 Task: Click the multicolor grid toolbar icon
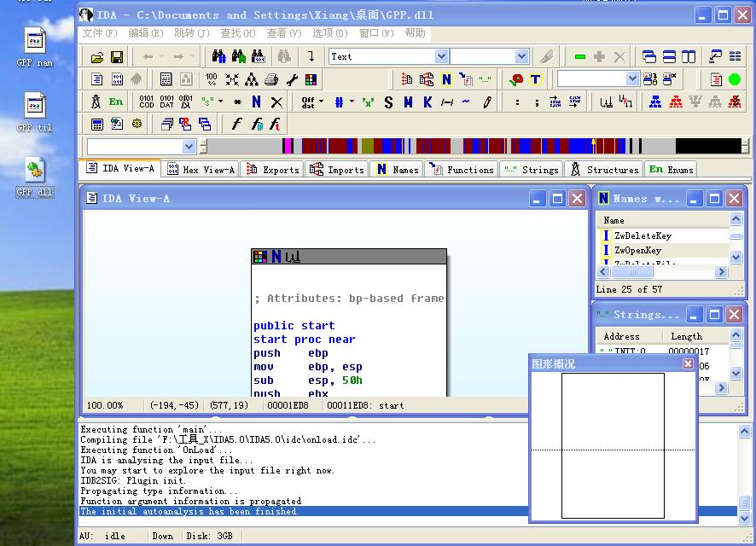(x=311, y=79)
